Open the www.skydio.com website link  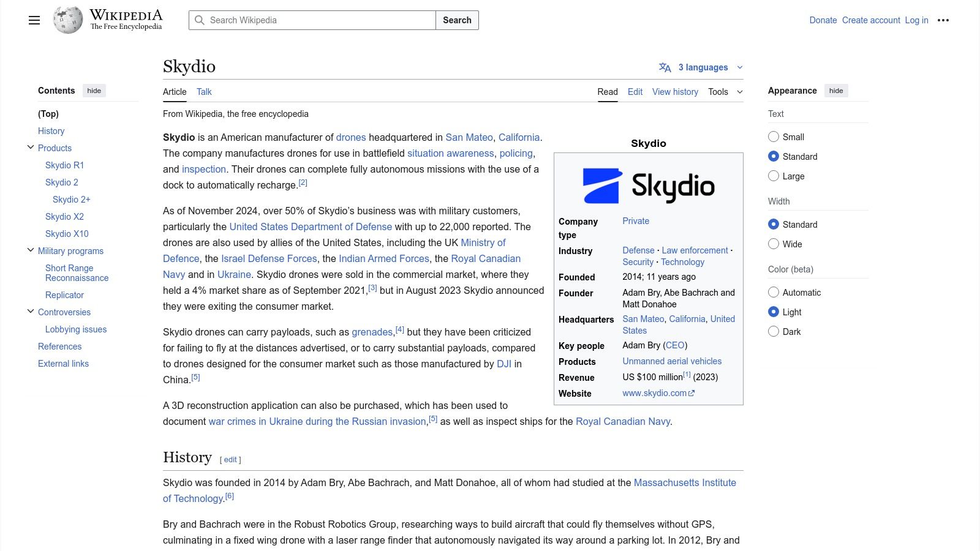(654, 393)
